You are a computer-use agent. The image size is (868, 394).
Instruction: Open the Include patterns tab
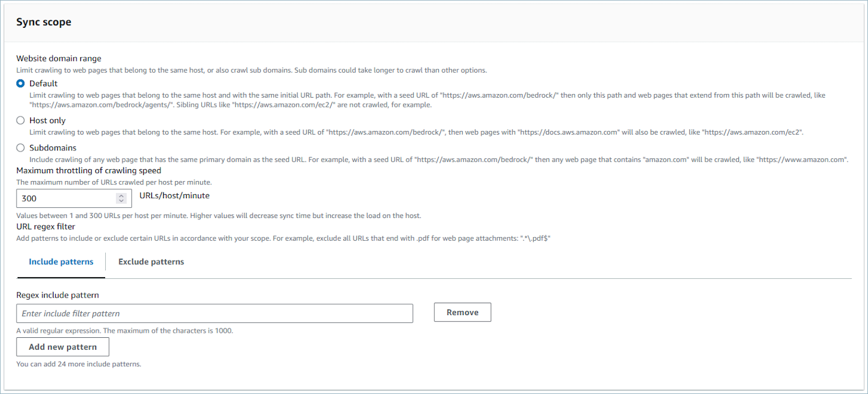[61, 262]
